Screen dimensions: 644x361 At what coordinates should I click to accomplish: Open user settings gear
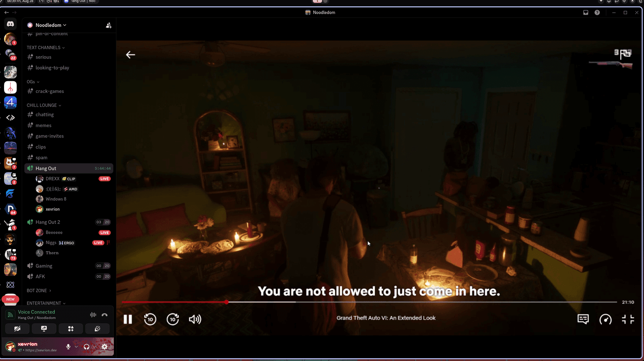click(x=105, y=347)
